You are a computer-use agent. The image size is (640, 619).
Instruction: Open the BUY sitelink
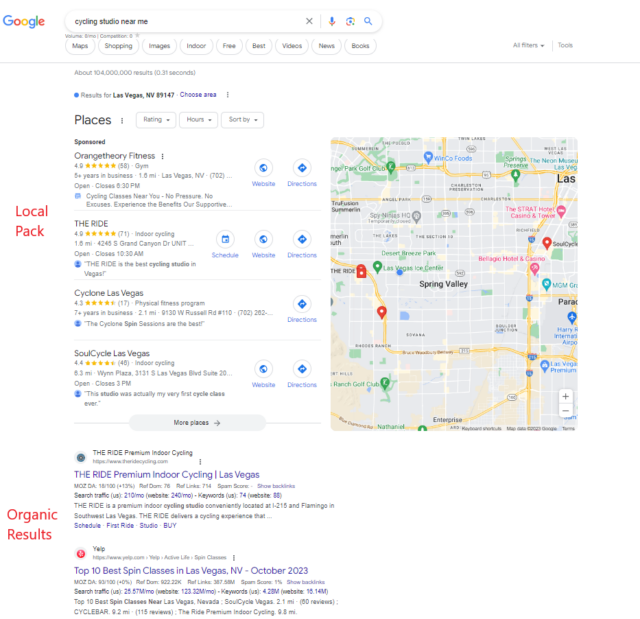170,526
